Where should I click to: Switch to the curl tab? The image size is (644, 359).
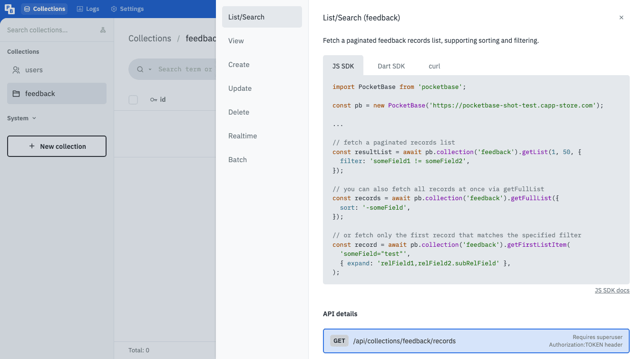tap(434, 66)
